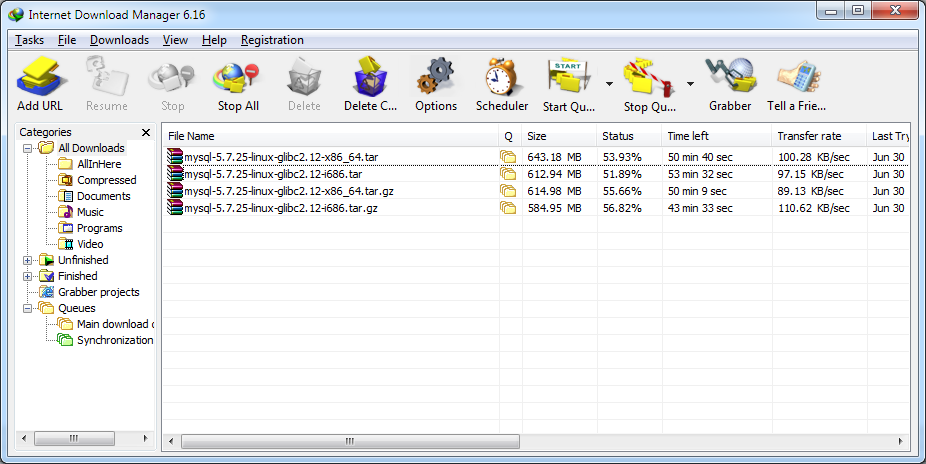926x464 pixels.
Task: Expand the Unfinished tree node
Action: tap(27, 260)
